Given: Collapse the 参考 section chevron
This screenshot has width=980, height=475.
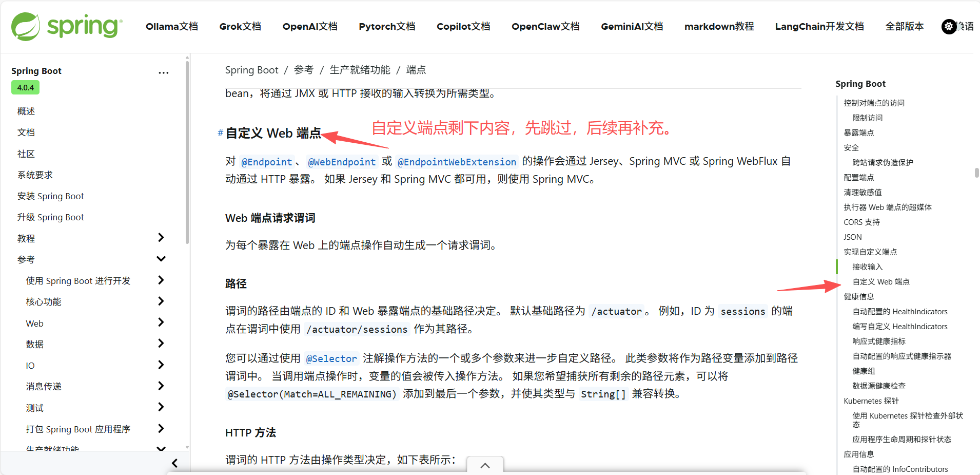Looking at the screenshot, I should pos(161,259).
